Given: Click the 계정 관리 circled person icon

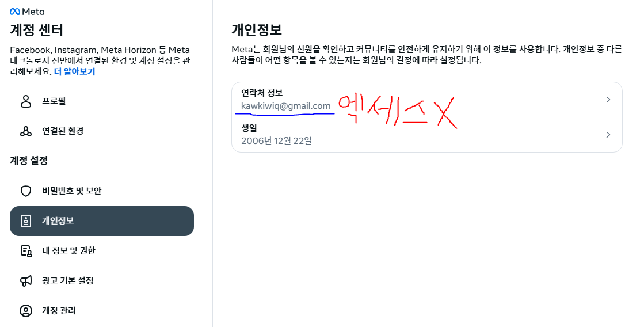Looking at the screenshot, I should click(26, 311).
